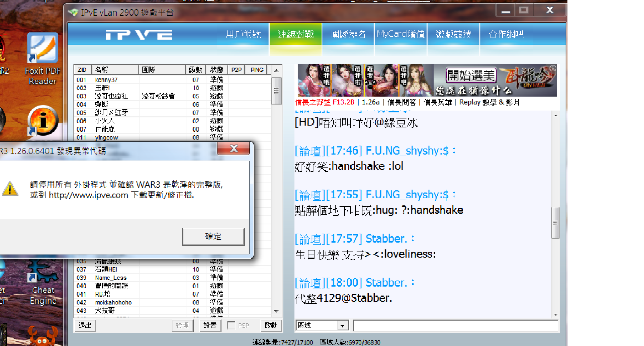Toggle the PSP checkbox
Screen dimensions: 644x346
pos(231,325)
